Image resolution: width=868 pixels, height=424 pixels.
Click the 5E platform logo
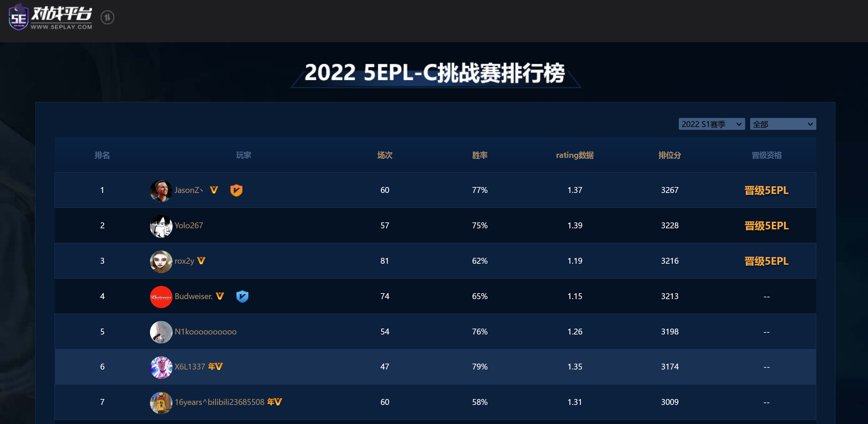tap(50, 17)
